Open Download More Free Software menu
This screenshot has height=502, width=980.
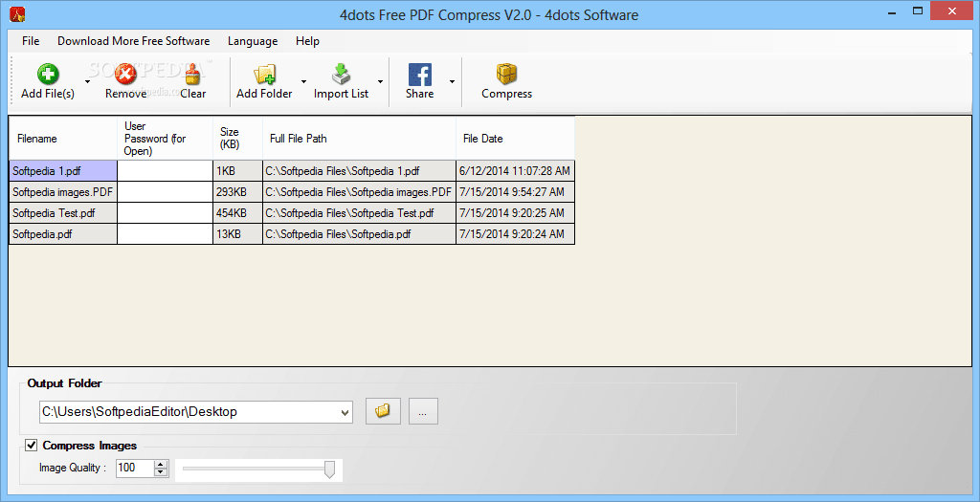point(134,41)
